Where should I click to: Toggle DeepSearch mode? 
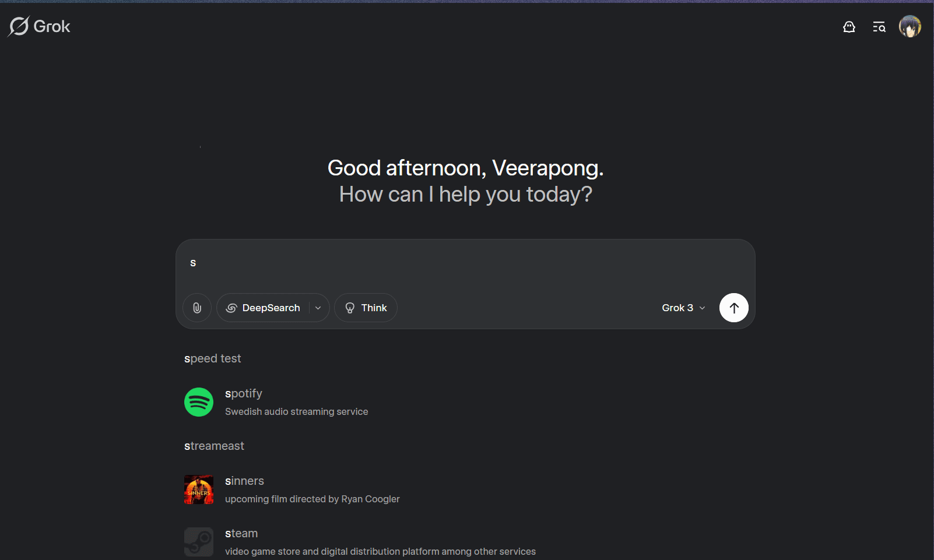[x=263, y=308]
